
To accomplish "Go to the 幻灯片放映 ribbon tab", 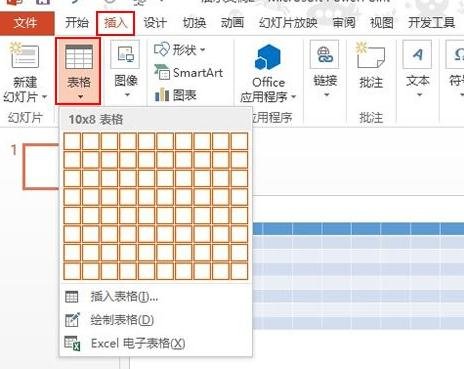I will coord(288,23).
